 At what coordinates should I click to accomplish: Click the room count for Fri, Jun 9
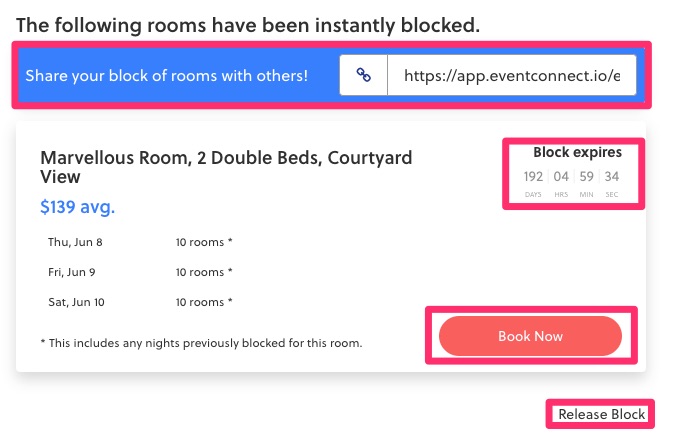(204, 271)
